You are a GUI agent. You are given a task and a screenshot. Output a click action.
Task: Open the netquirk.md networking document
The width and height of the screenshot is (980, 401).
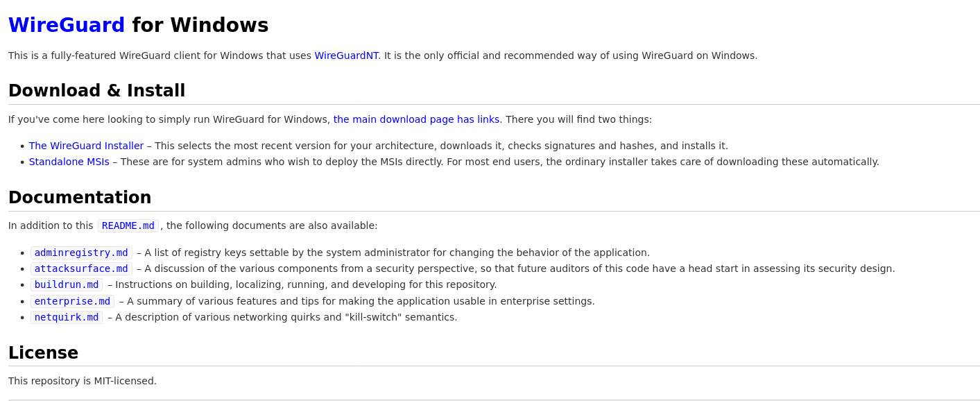pyautogui.click(x=66, y=316)
